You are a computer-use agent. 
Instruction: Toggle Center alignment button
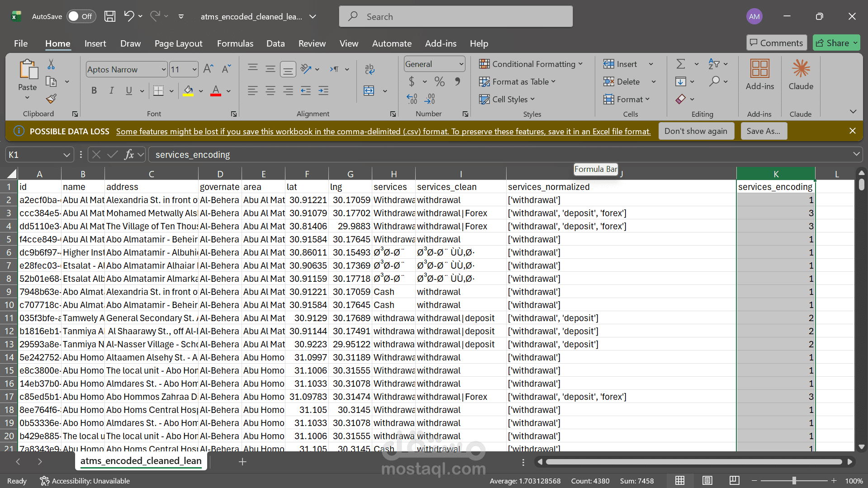(x=270, y=91)
